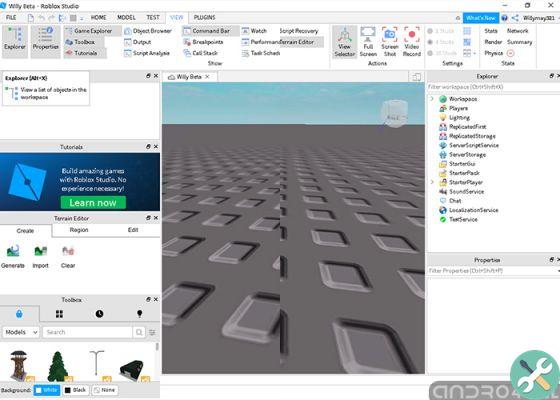Toggle the Terrain Editor ribbon button
This screenshot has width=560, height=400.
coord(301,42)
